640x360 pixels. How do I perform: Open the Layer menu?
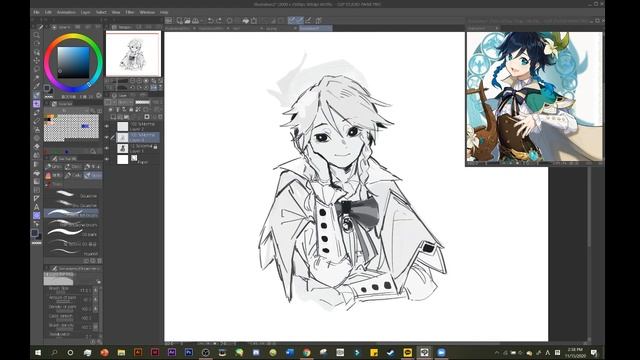(x=85, y=12)
